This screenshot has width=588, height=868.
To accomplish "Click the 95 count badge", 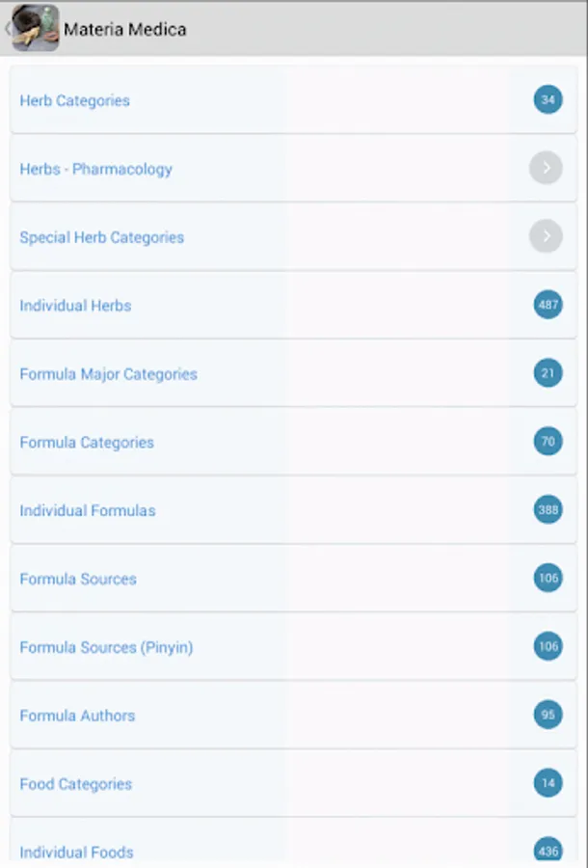I will 548,715.
